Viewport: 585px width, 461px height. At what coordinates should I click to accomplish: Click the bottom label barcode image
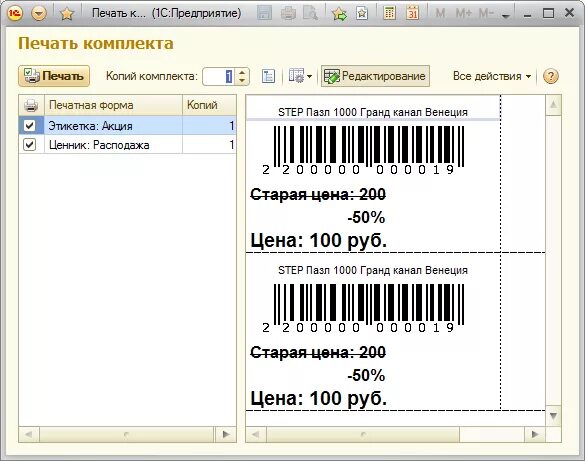click(x=365, y=308)
